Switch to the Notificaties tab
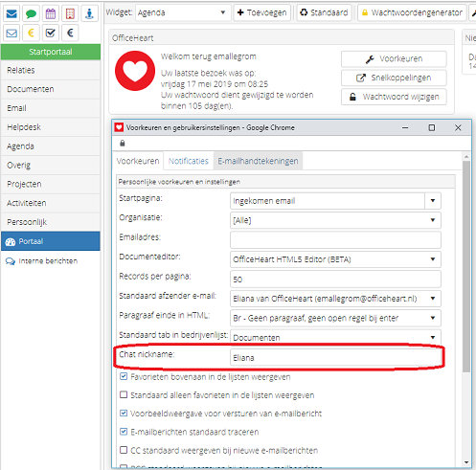Viewport: 476px width, 470px height. point(189,161)
